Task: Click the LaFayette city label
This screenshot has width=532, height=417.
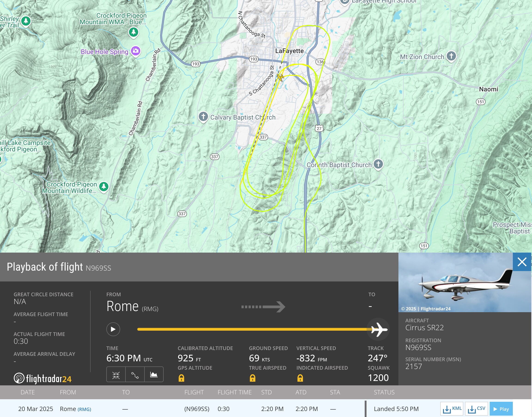Action: [x=289, y=51]
